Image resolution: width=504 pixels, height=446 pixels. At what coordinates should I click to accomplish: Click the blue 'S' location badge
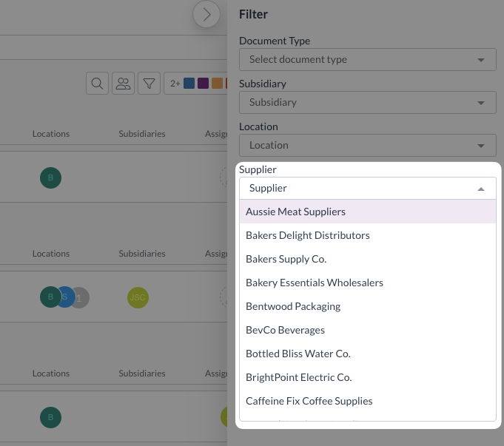pos(64,297)
